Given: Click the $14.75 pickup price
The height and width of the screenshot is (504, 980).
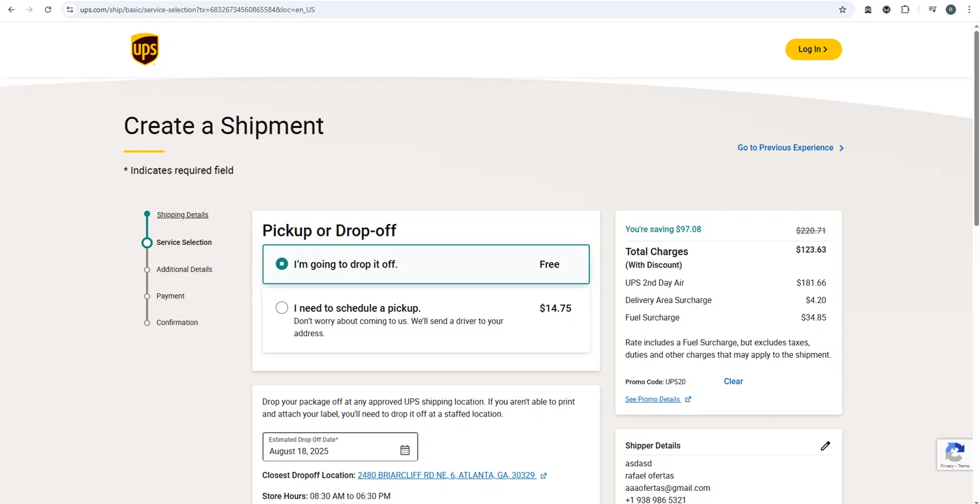Looking at the screenshot, I should 555,308.
